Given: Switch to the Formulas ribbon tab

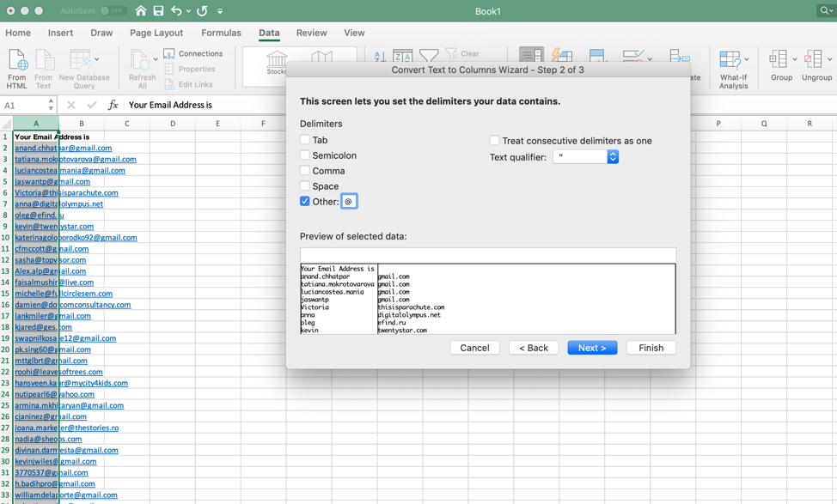Looking at the screenshot, I should coord(221,33).
